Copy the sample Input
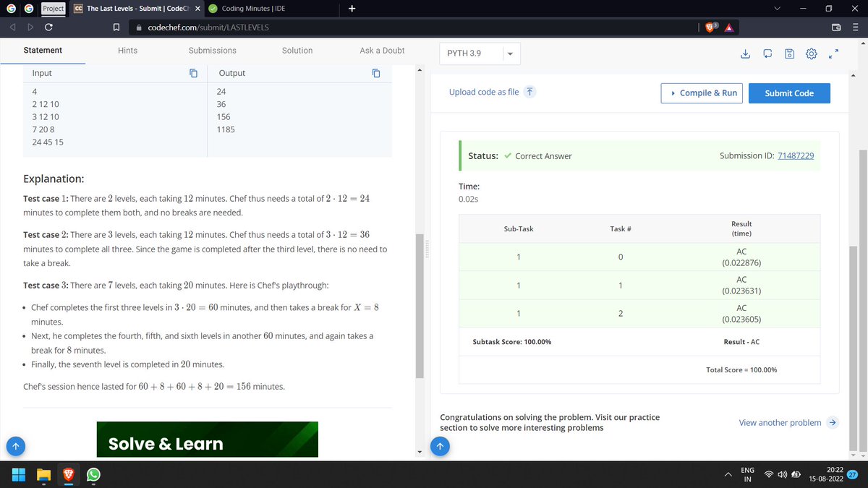 click(193, 73)
